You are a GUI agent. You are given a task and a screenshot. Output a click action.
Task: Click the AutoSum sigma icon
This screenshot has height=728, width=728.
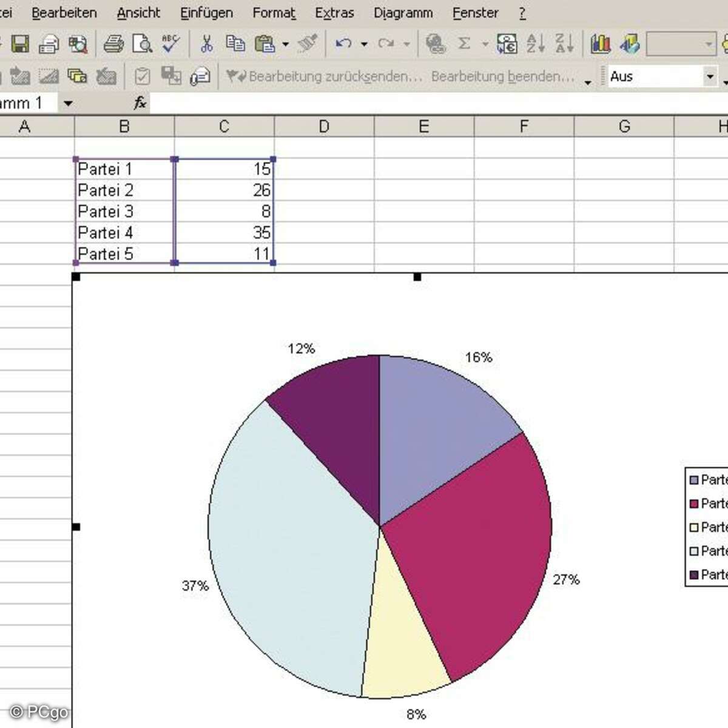(x=464, y=44)
